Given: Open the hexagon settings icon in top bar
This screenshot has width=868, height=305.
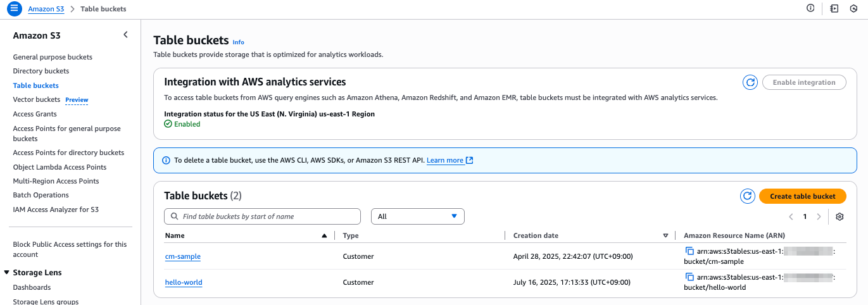Looking at the screenshot, I should click(853, 8).
